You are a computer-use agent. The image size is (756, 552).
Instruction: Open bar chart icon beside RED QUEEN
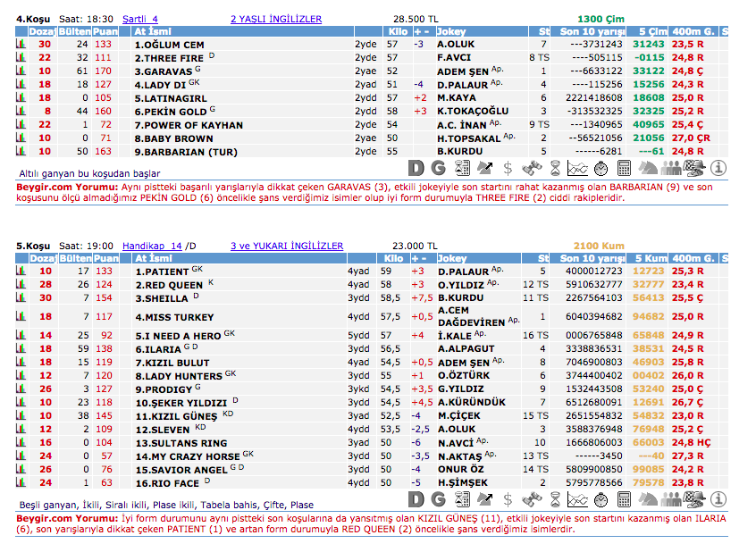(20, 285)
